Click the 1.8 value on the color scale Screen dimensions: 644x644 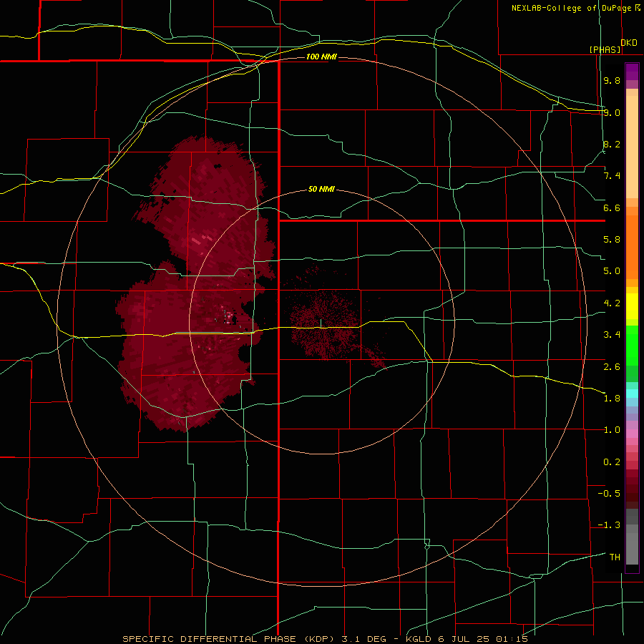click(612, 399)
